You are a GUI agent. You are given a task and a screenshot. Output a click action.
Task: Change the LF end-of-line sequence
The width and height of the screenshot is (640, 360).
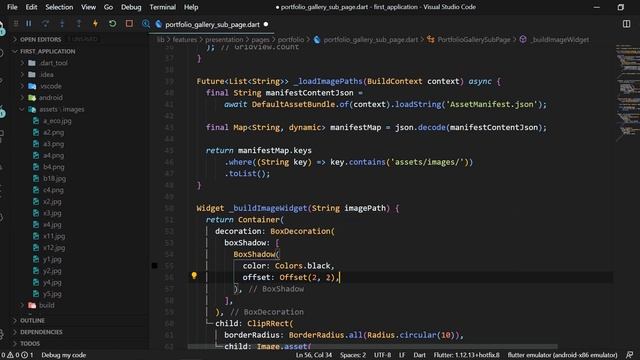[402, 355]
